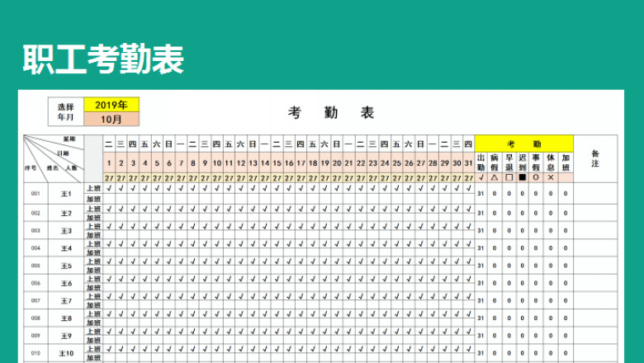Click the 迟到 column header
Screen dimensions: 644x363
pos(522,163)
